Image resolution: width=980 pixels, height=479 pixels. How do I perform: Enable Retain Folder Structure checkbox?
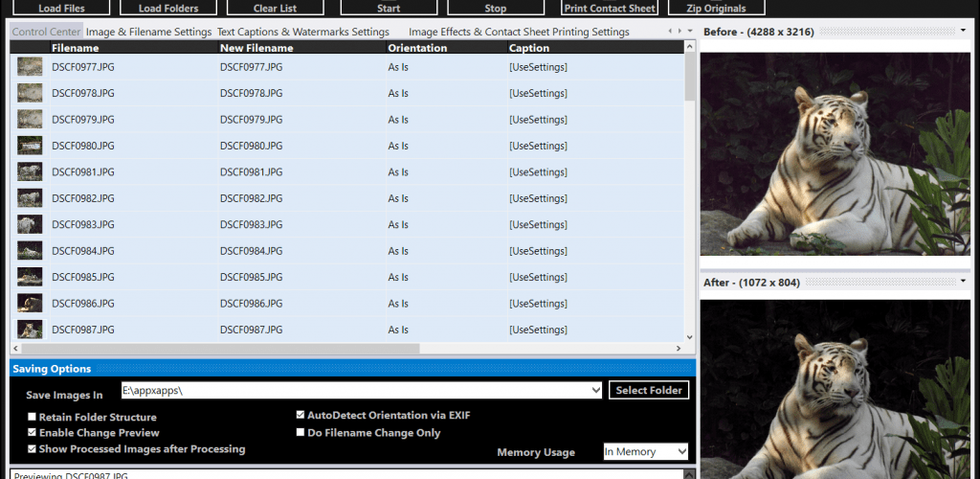[x=32, y=417]
